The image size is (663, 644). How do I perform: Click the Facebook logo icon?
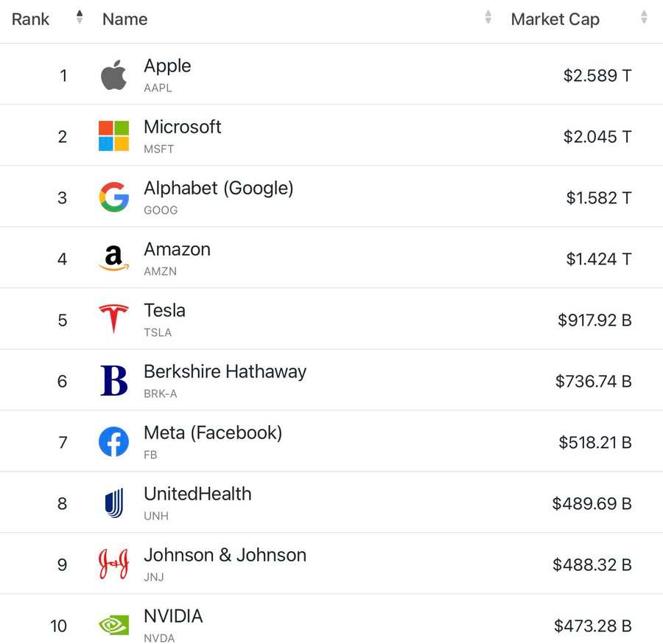(x=113, y=441)
